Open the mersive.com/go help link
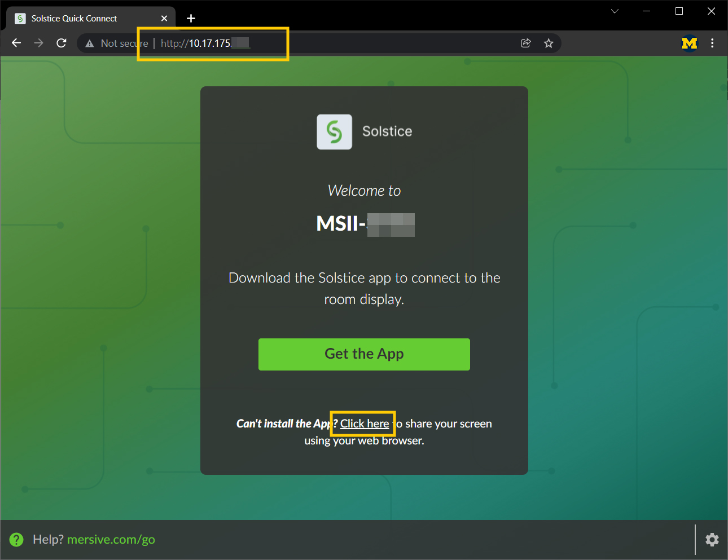 (x=111, y=540)
